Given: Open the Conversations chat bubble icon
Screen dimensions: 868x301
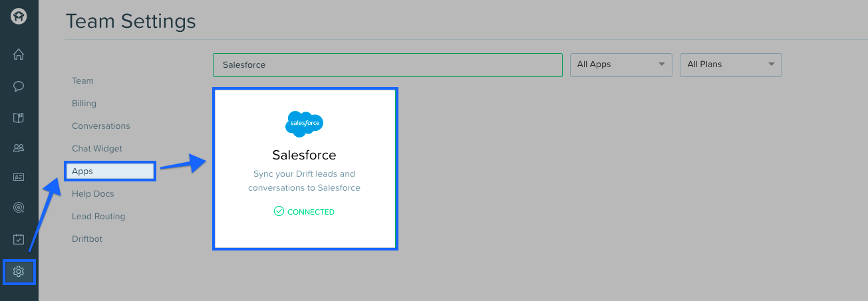Looking at the screenshot, I should pyautogui.click(x=19, y=86).
